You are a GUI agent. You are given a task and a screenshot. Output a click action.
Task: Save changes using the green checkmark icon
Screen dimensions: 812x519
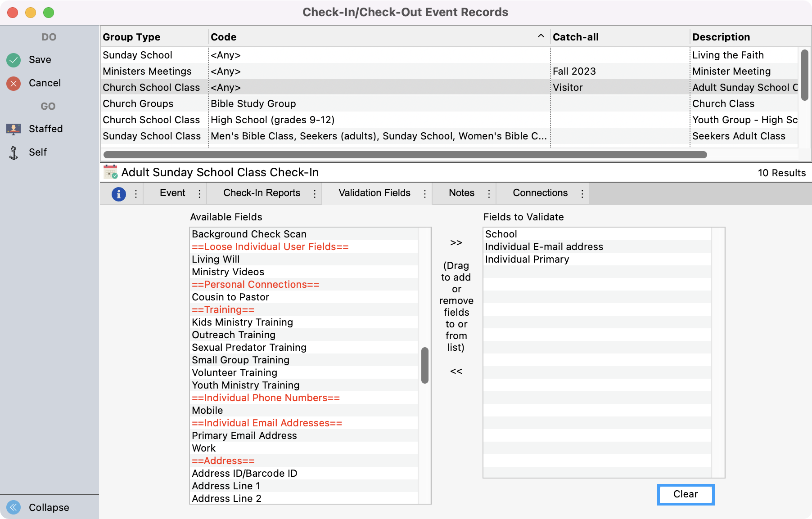coord(14,59)
